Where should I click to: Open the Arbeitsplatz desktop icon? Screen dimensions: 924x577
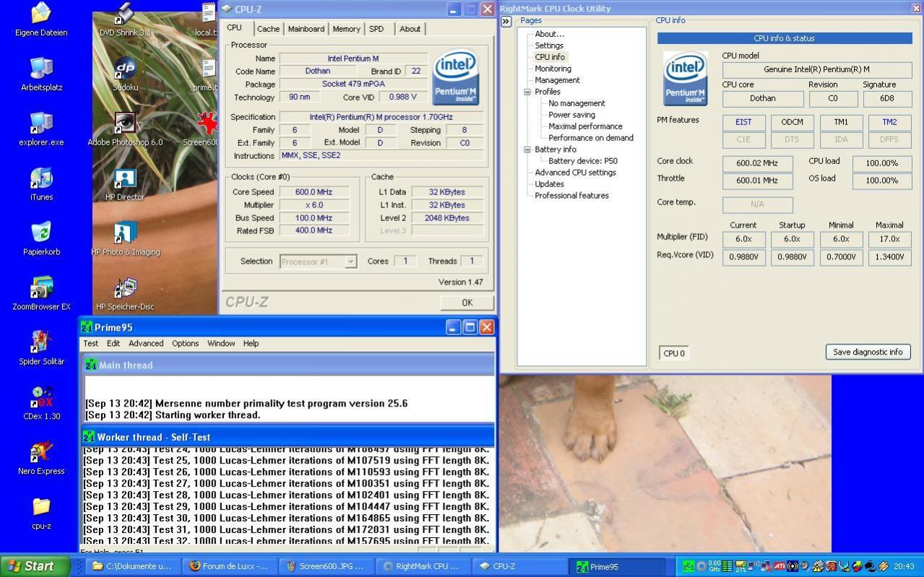coord(41,74)
